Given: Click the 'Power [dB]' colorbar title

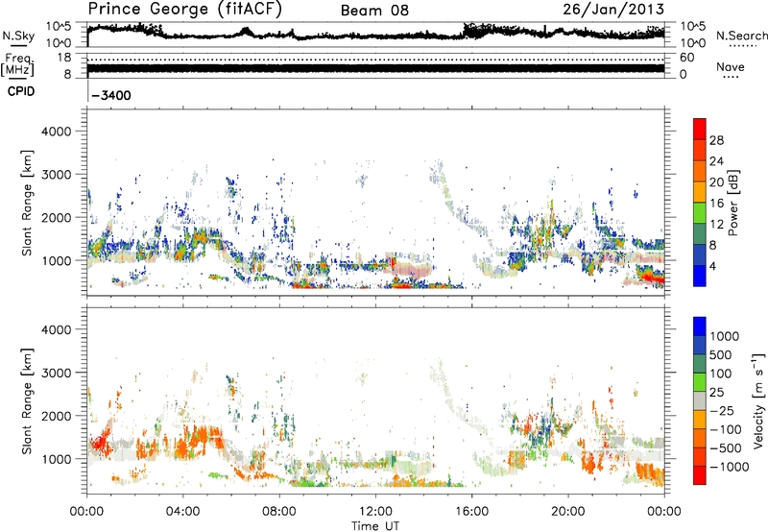Looking at the screenshot, I should pyautogui.click(x=732, y=203).
